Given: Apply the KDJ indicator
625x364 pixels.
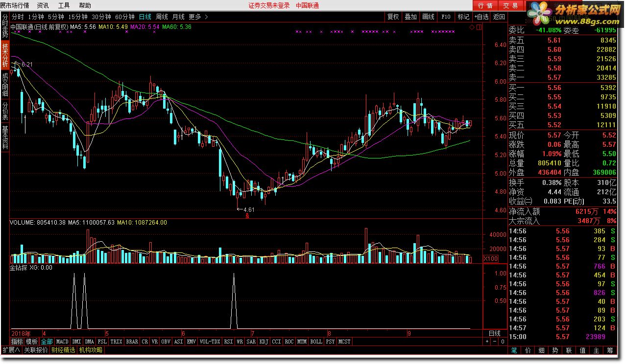Looking at the screenshot, I should click(x=264, y=341).
